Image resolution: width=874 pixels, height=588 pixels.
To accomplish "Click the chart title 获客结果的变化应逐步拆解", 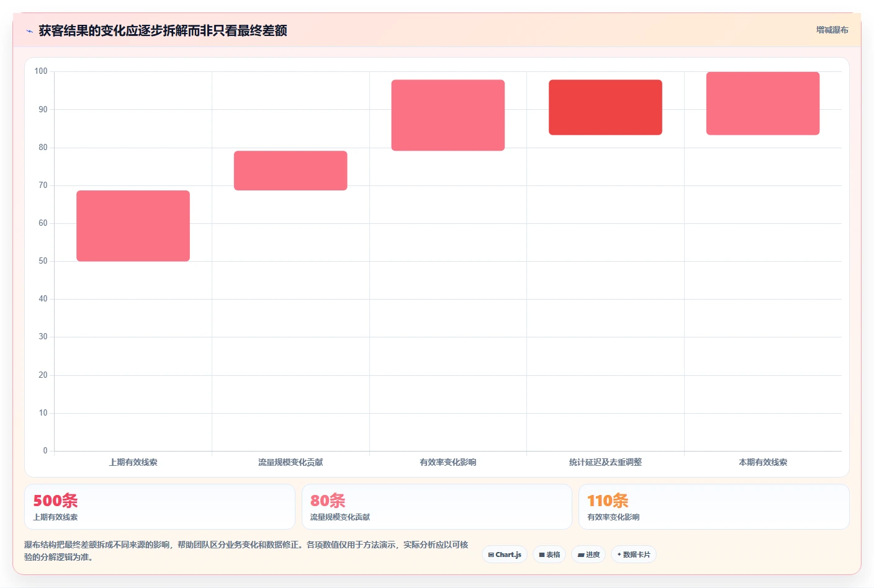I will (163, 30).
